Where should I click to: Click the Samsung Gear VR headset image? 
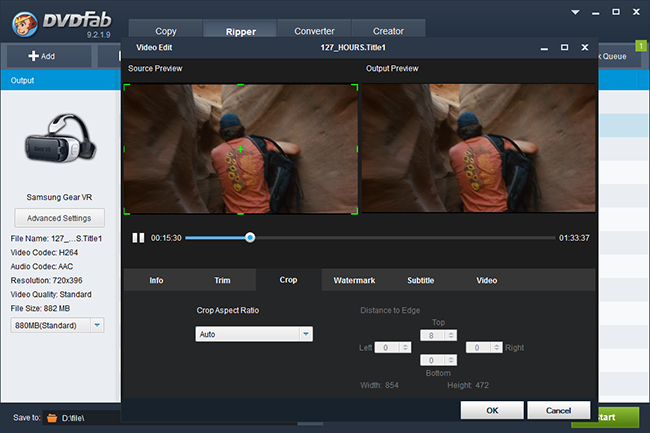61,139
